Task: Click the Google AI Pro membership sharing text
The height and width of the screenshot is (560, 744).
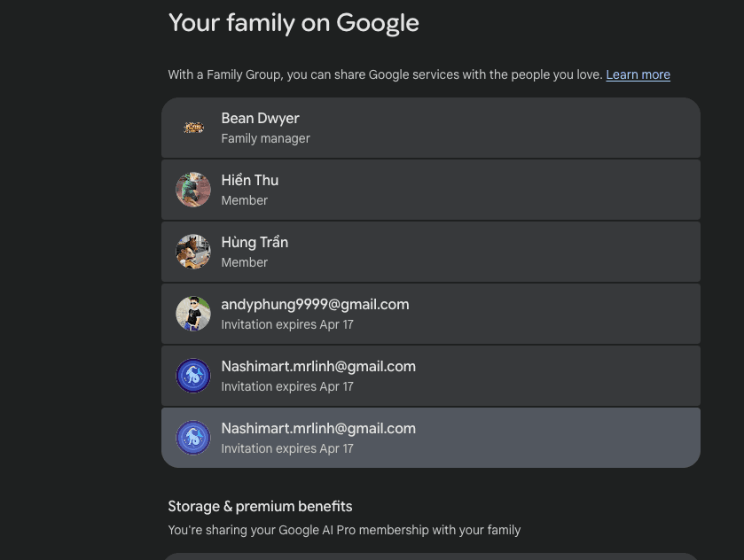Action: 344,530
